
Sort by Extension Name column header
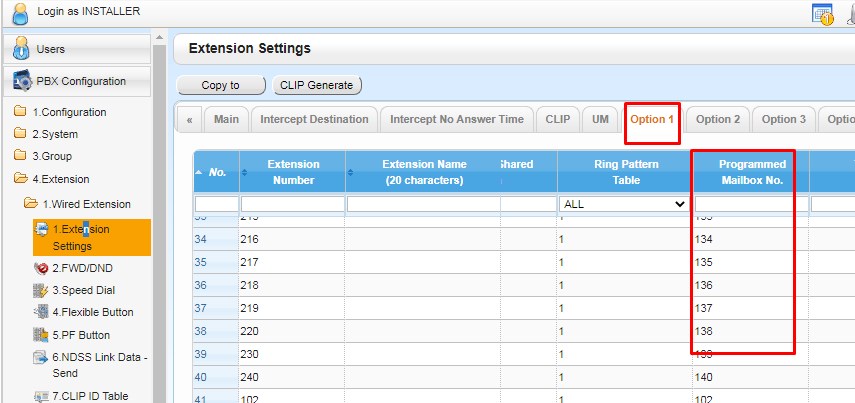point(424,172)
